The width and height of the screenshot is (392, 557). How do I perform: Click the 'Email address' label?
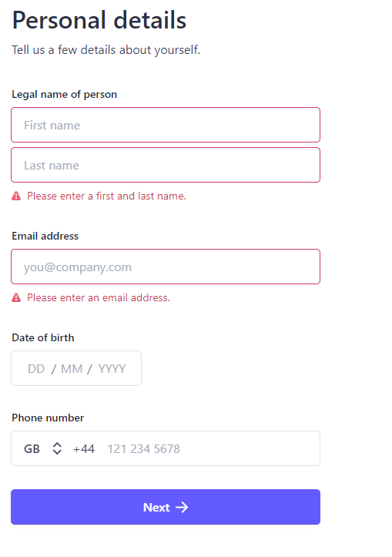pos(45,236)
